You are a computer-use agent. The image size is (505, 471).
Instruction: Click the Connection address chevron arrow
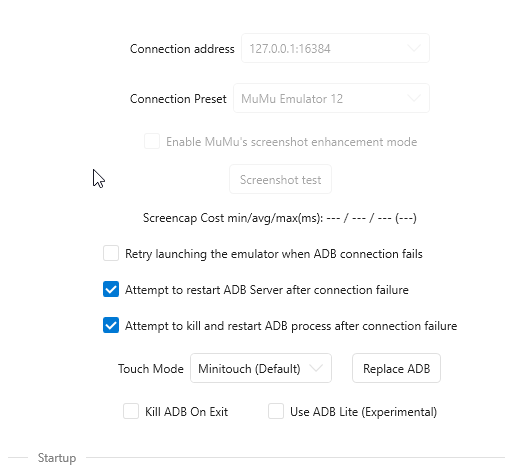[x=414, y=48]
